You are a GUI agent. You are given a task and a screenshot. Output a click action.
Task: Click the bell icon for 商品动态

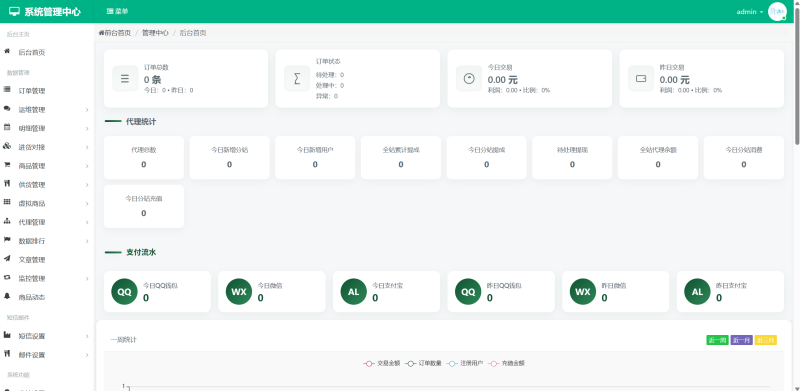[x=7, y=296]
